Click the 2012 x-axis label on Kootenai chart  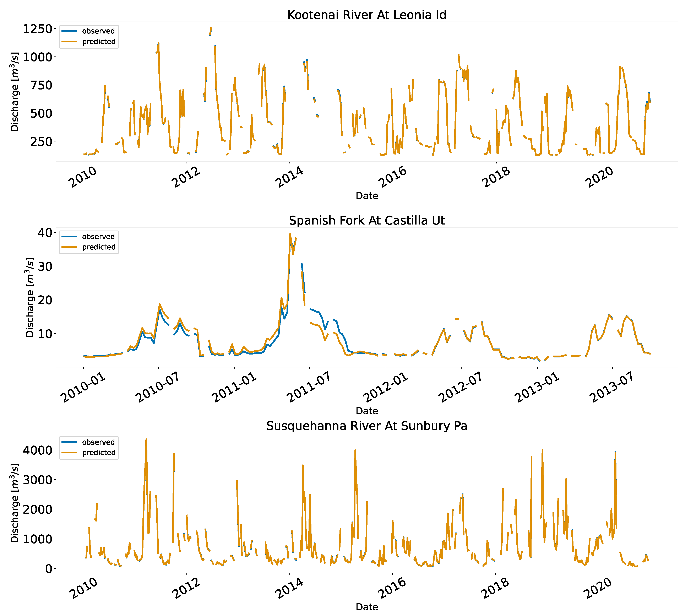(x=186, y=177)
